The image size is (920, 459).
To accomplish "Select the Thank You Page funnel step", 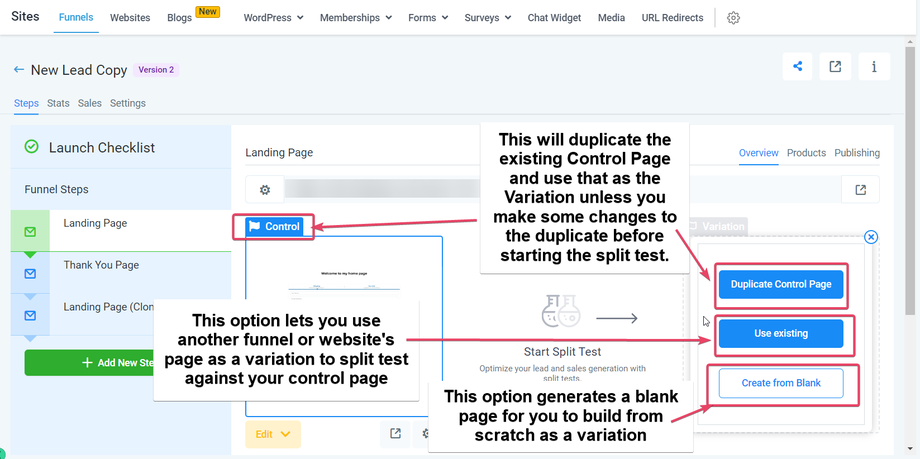I will tap(101, 265).
